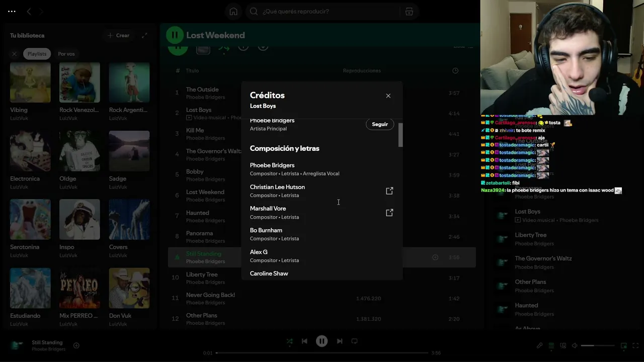This screenshot has height=362, width=644.
Task: Adjust the volume slider
Action: coord(598,345)
